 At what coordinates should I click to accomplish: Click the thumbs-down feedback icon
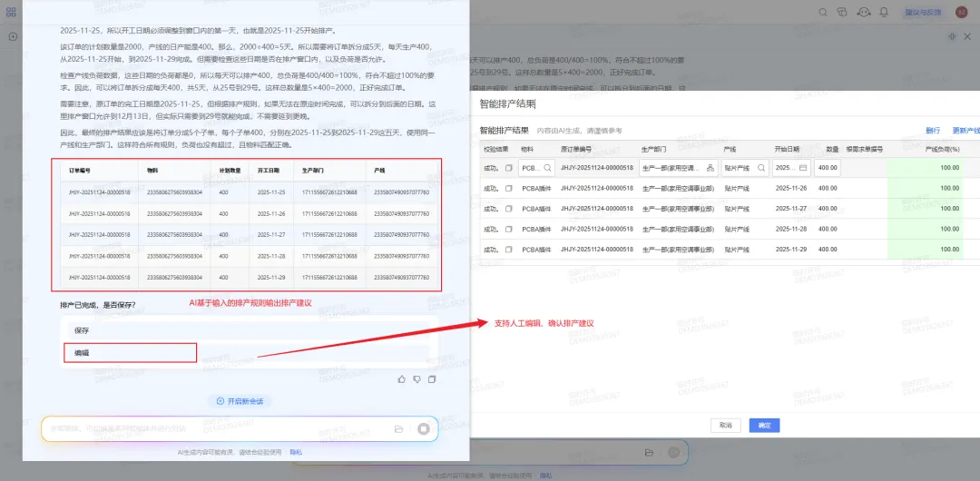(416, 379)
